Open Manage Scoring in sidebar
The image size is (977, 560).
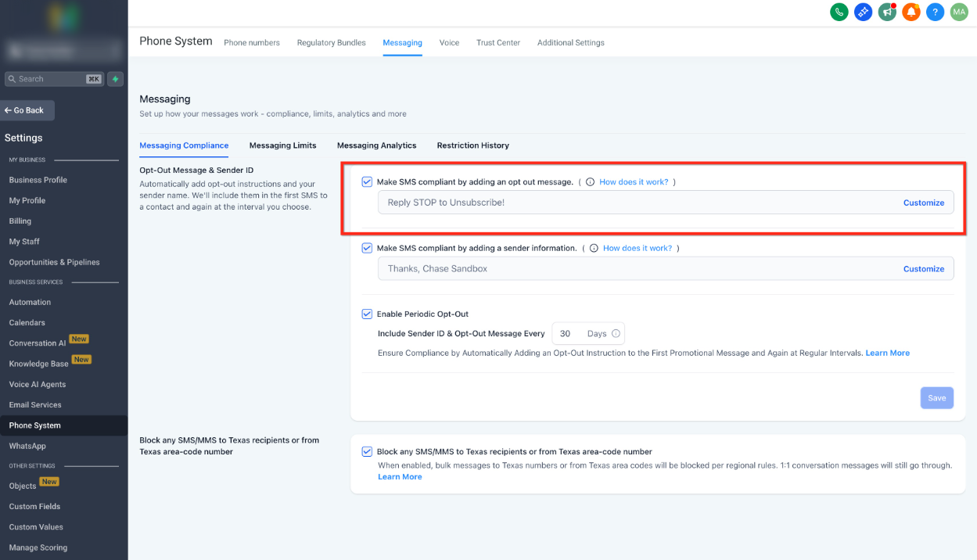(x=38, y=547)
